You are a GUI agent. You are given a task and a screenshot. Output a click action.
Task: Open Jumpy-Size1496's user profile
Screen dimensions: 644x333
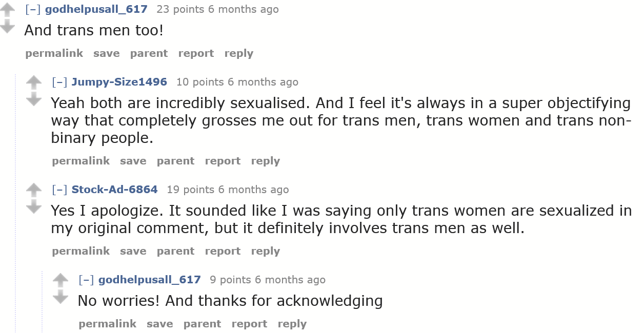(119, 82)
